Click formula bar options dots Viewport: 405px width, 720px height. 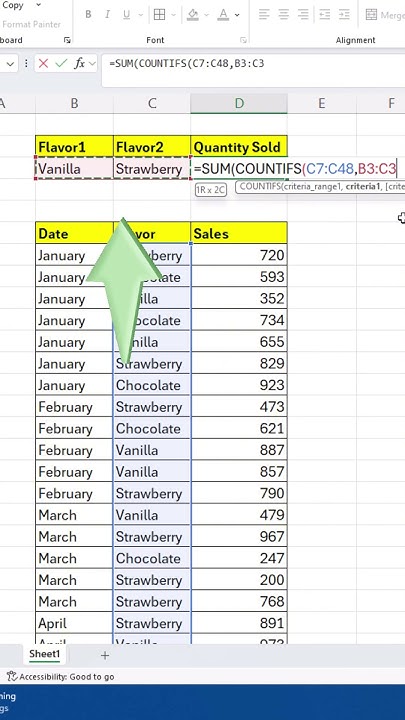pos(26,63)
